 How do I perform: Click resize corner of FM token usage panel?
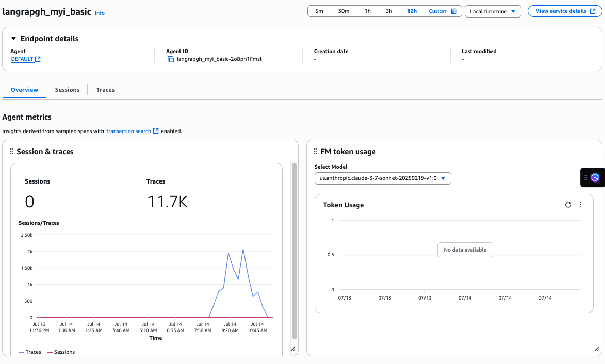[x=596, y=350]
